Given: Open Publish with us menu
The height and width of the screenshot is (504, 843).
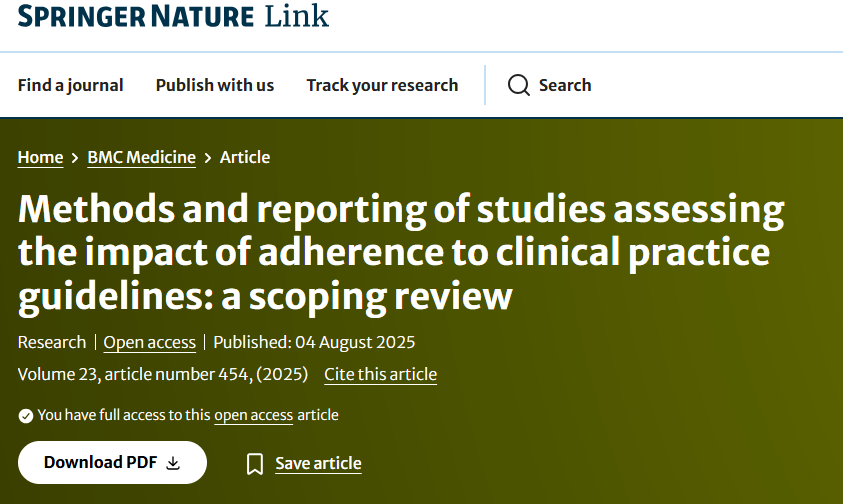Looking at the screenshot, I should coord(215,85).
